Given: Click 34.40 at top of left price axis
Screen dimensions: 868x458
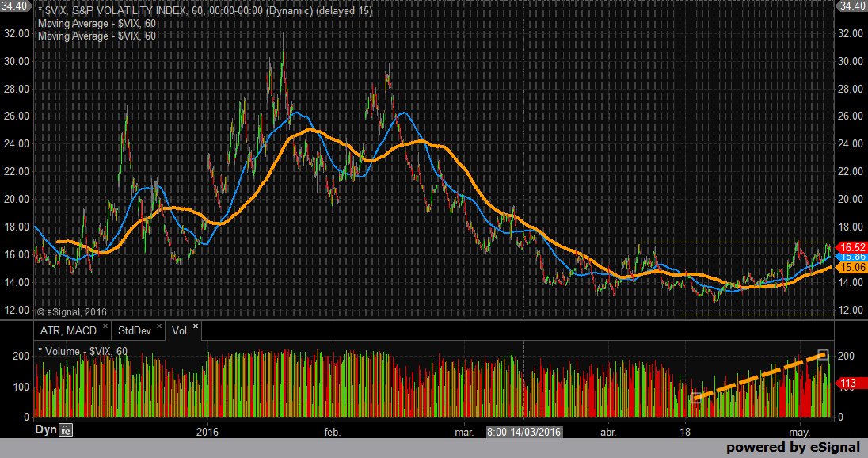Looking at the screenshot, I should click(x=16, y=6).
